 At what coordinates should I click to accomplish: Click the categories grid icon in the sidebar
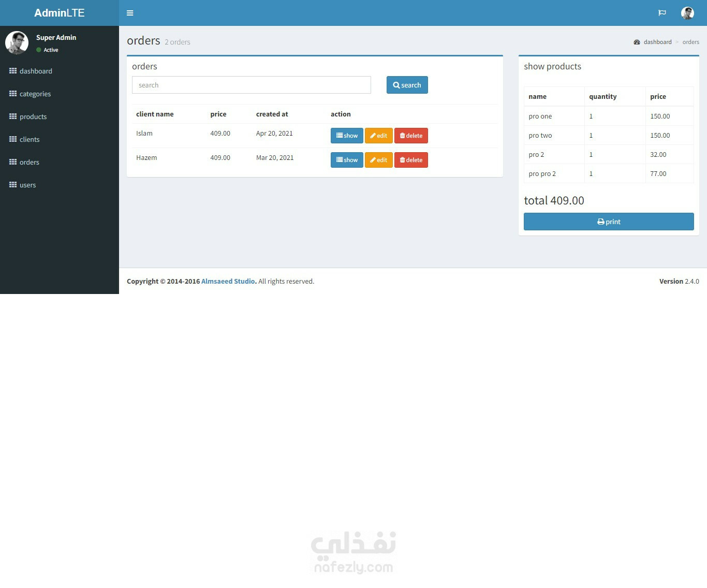pyautogui.click(x=13, y=94)
